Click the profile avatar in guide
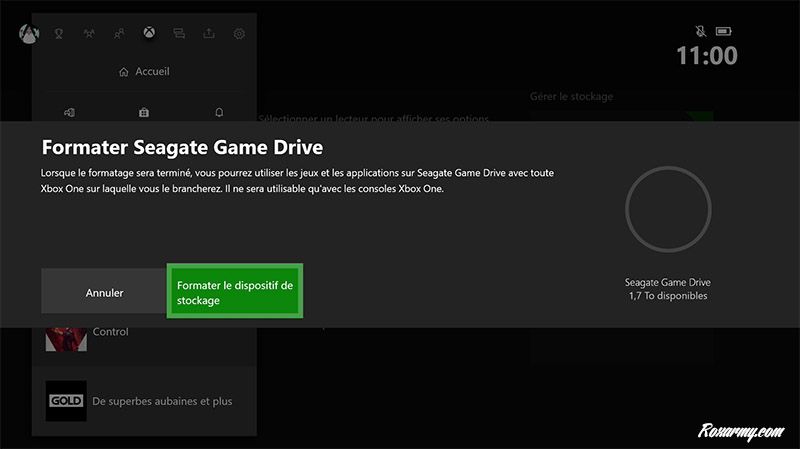The width and height of the screenshot is (800, 449). [x=28, y=33]
